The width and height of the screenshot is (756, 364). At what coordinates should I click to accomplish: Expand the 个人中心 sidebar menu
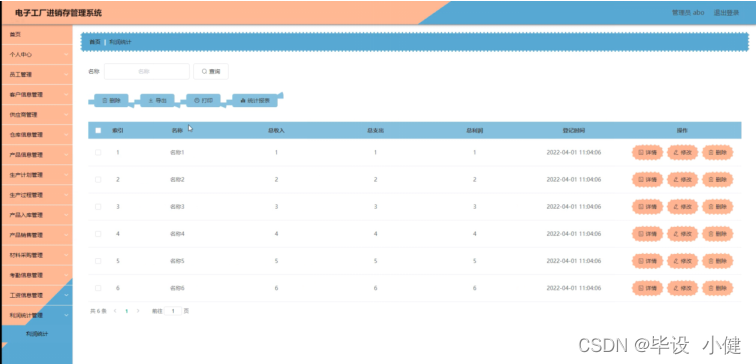[x=37, y=54]
